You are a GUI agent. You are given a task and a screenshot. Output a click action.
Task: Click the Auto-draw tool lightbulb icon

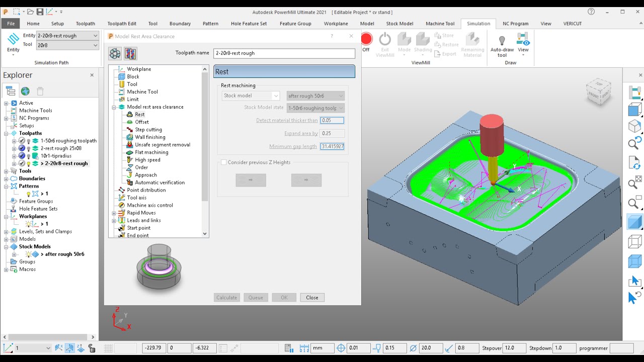502,40
